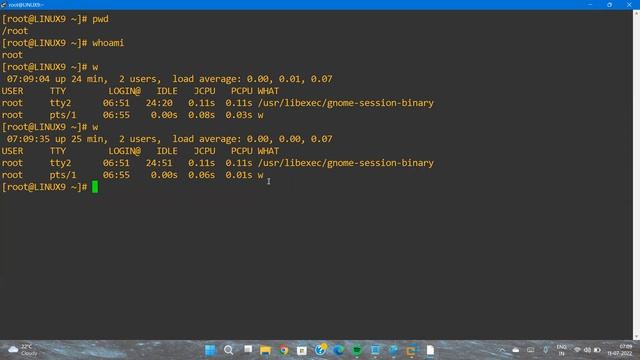Close the root@LINUX9 terminal window
Screen dimensions: 640x360
[x=629, y=4]
